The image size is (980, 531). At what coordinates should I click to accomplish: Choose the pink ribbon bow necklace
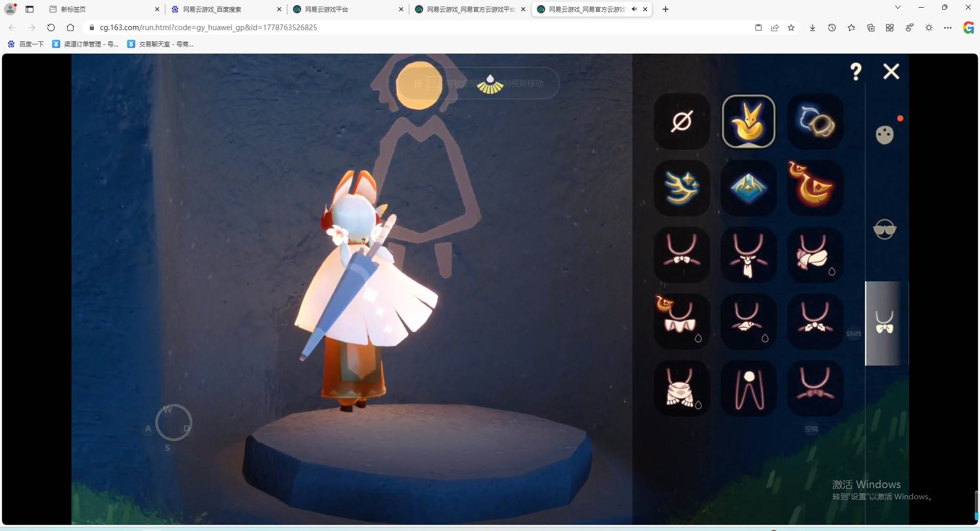[816, 389]
